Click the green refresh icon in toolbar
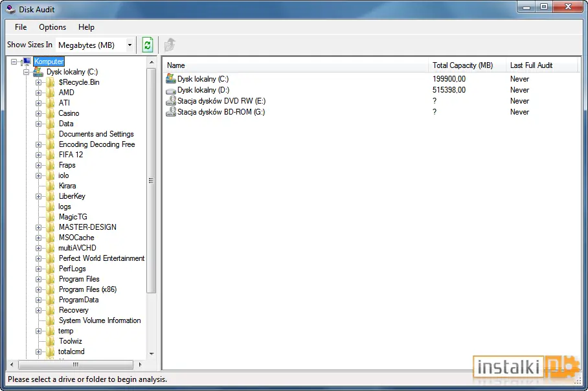This screenshot has height=391, width=588. pyautogui.click(x=148, y=45)
